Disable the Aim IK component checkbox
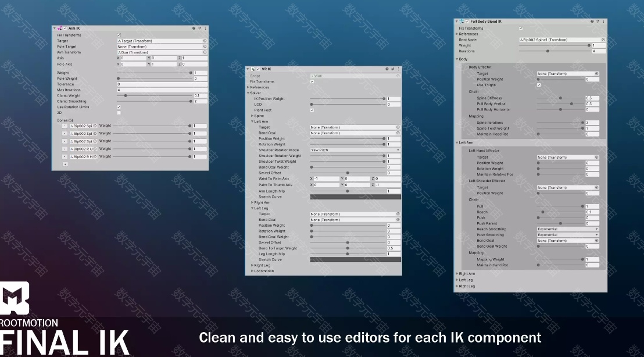The image size is (644, 357). tap(65, 28)
